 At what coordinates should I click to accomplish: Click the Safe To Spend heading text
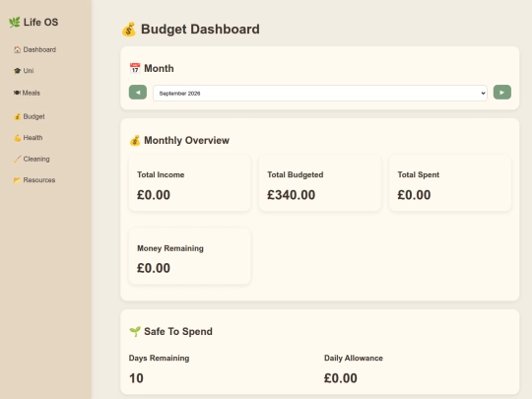[x=178, y=331]
